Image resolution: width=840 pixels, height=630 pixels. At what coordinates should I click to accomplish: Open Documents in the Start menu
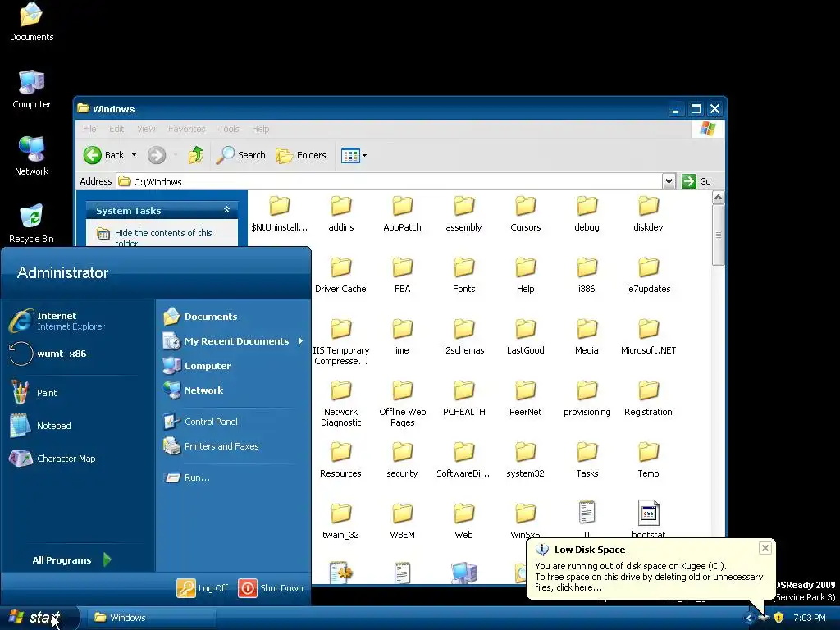point(200,317)
